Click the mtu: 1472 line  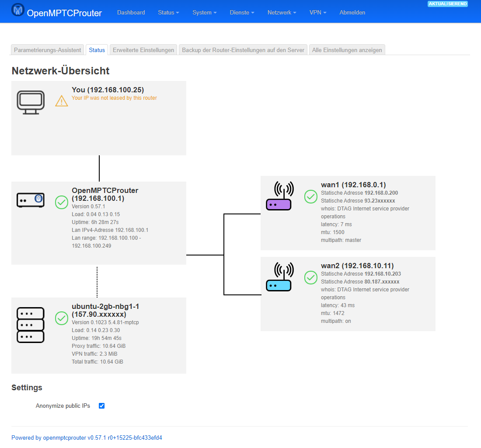pos(332,313)
